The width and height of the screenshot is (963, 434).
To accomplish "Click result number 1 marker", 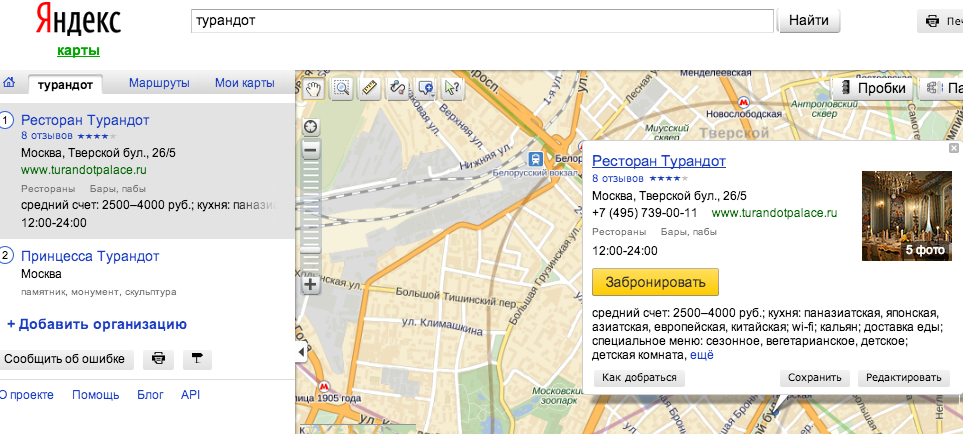I will point(6,120).
